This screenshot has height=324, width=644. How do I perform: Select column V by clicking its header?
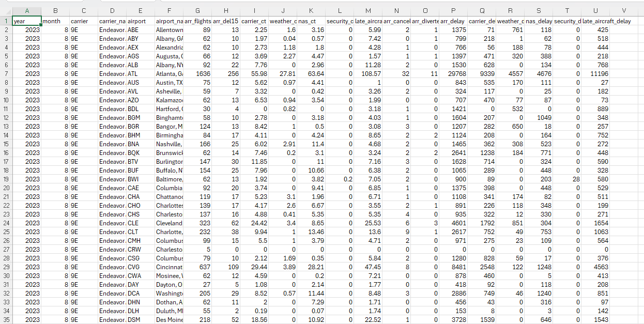(x=623, y=10)
